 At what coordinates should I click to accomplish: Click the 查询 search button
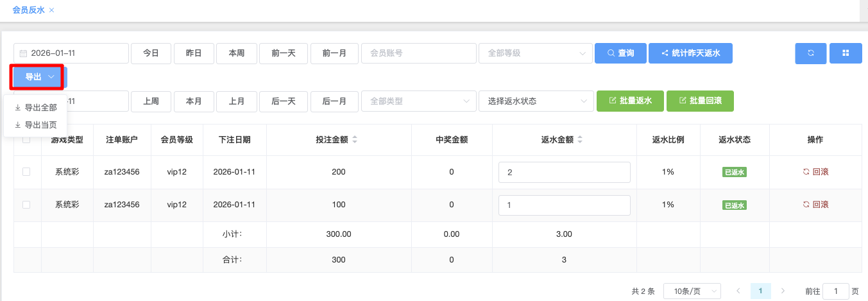click(620, 53)
